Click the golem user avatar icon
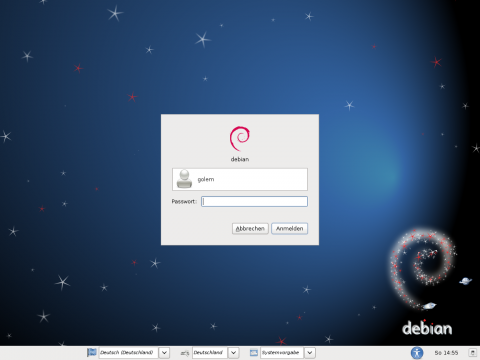 point(184,179)
